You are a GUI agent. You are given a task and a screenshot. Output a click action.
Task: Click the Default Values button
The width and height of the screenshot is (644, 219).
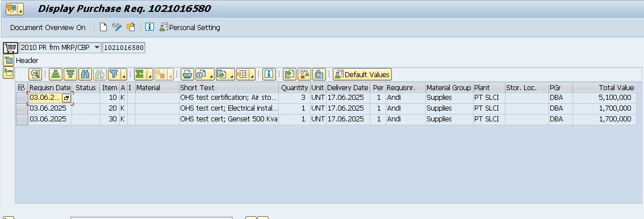(362, 74)
